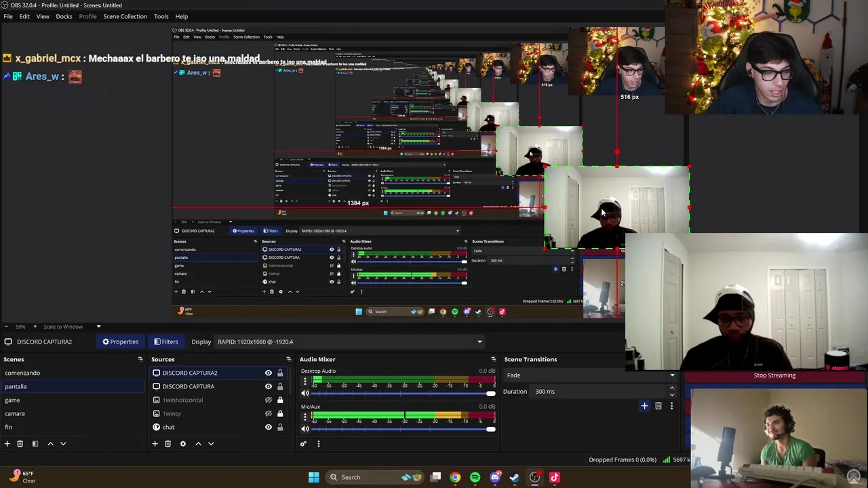Open Audio Mixer bottom three-dot menu

pyautogui.click(x=318, y=444)
